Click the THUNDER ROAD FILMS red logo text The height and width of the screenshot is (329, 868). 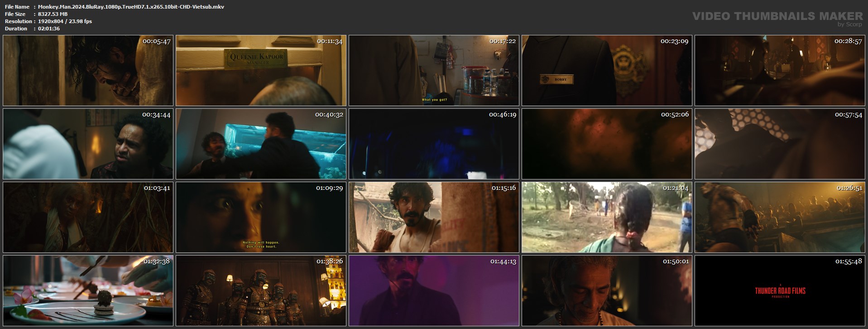(x=780, y=291)
